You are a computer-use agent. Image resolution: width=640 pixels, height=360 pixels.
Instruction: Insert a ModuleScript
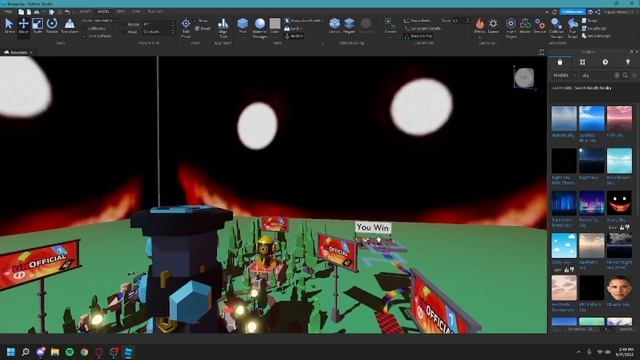pyautogui.click(x=596, y=36)
